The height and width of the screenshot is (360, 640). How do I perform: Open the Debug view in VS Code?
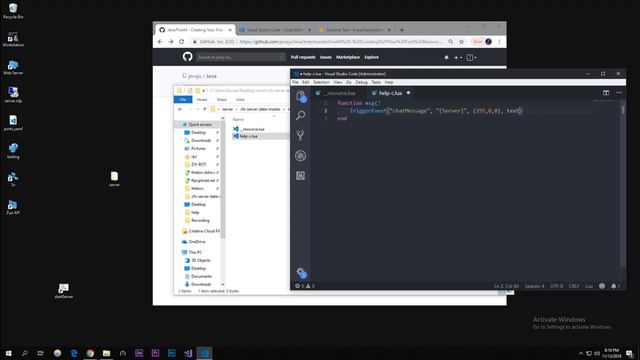(301, 156)
